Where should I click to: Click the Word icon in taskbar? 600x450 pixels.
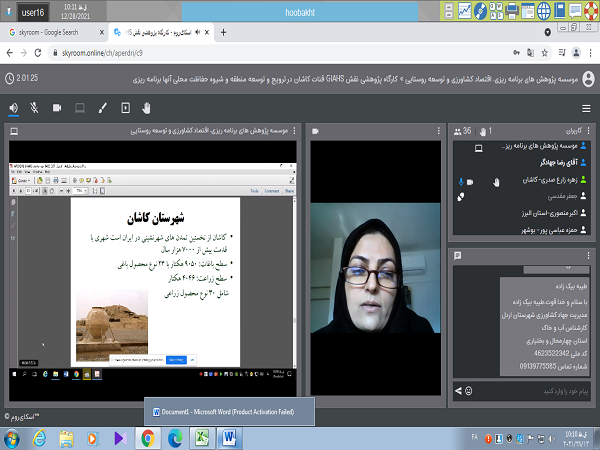tap(227, 437)
